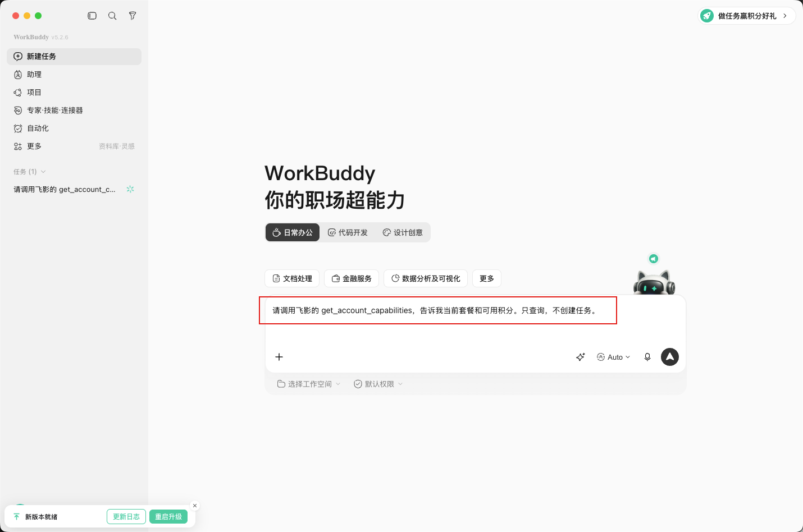This screenshot has height=532, width=803.
Task: Open 专家·技能·连接器 section
Action: point(74,111)
